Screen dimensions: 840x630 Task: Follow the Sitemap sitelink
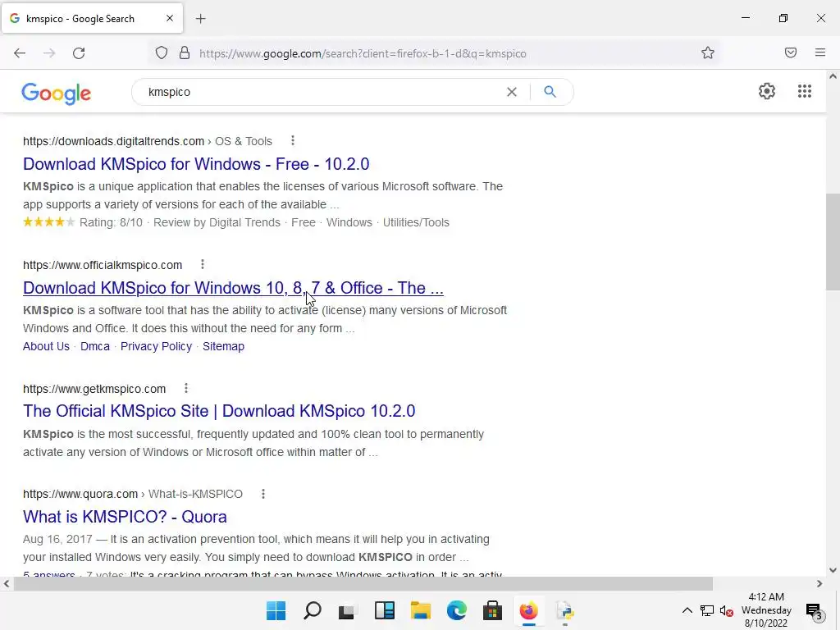click(223, 346)
